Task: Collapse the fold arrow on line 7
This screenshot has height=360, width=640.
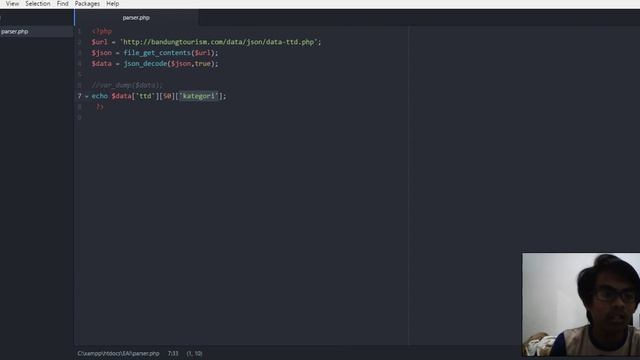Action: [87, 96]
